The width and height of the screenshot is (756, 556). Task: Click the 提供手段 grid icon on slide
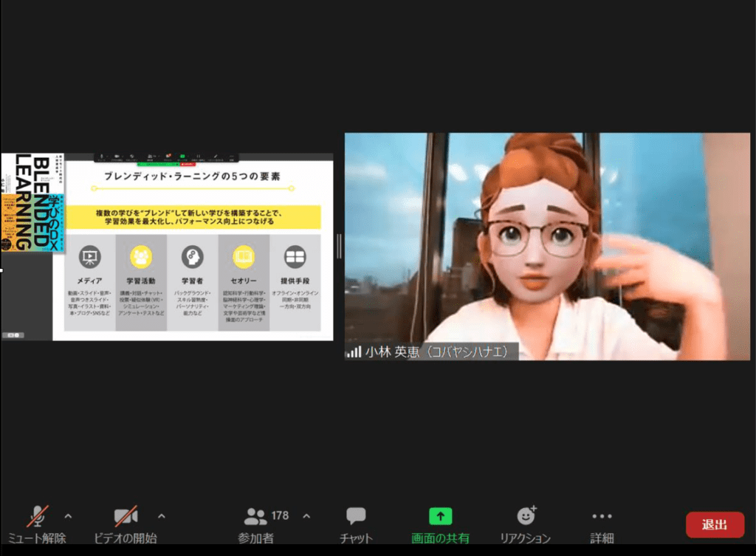tap(295, 256)
